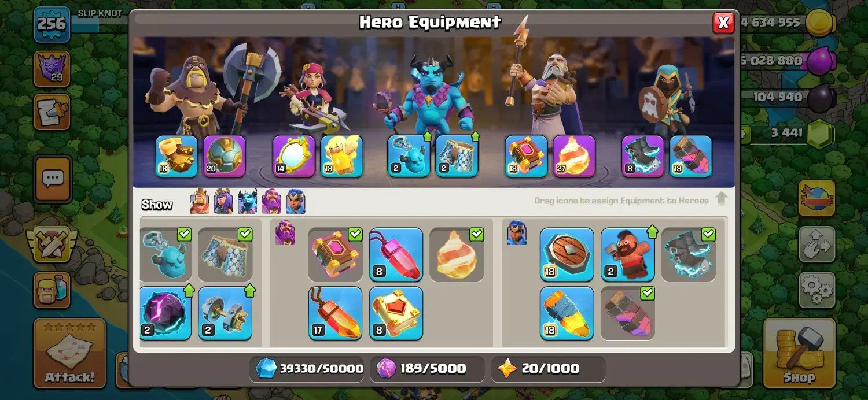This screenshot has height=400, width=868.
Task: Select the level 18 round wooden shield
Action: (567, 254)
